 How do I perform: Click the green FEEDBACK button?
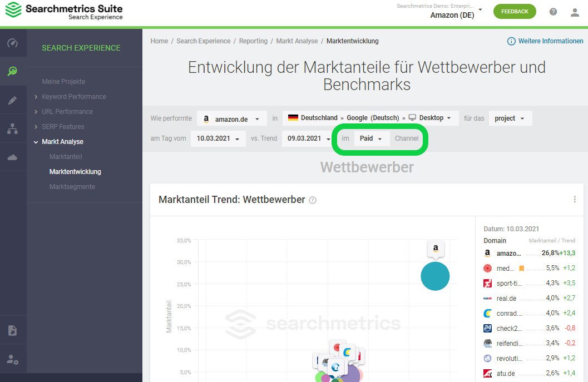click(515, 12)
